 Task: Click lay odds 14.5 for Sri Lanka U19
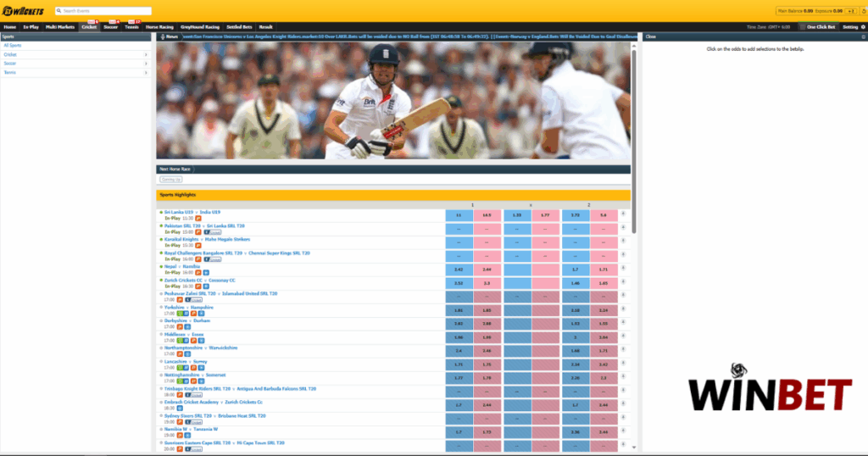pos(487,215)
